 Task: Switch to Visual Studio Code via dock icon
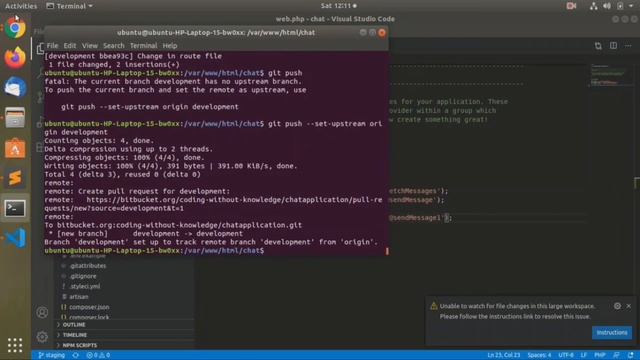15,238
